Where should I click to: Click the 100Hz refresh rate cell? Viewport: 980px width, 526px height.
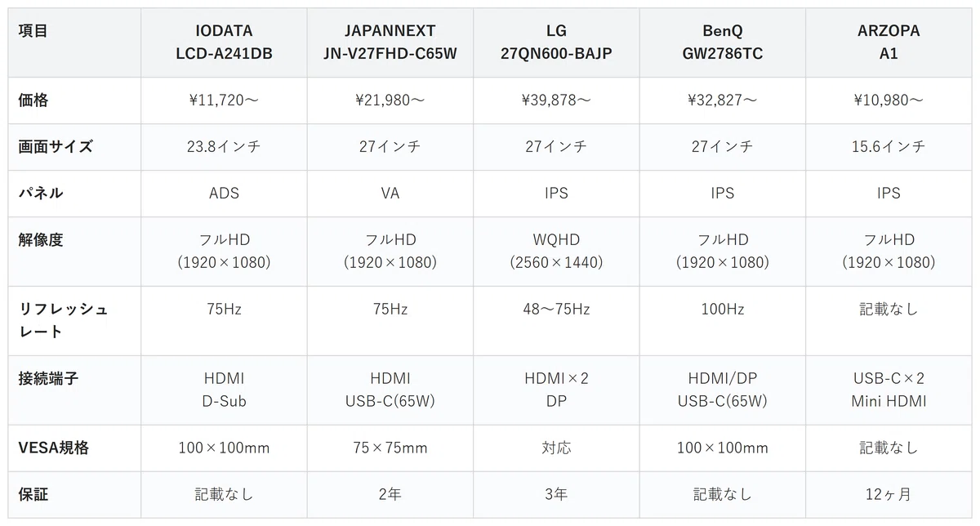[x=722, y=321]
